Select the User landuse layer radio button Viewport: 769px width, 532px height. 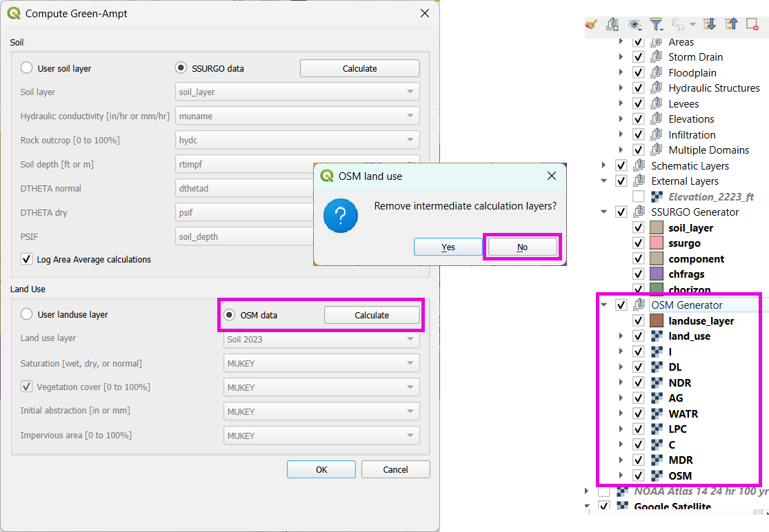coord(27,314)
